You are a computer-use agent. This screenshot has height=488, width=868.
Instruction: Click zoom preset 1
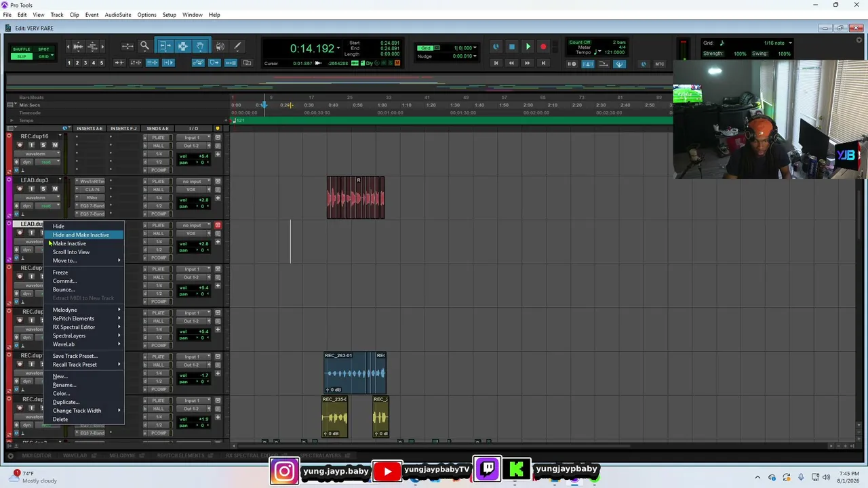click(x=68, y=63)
